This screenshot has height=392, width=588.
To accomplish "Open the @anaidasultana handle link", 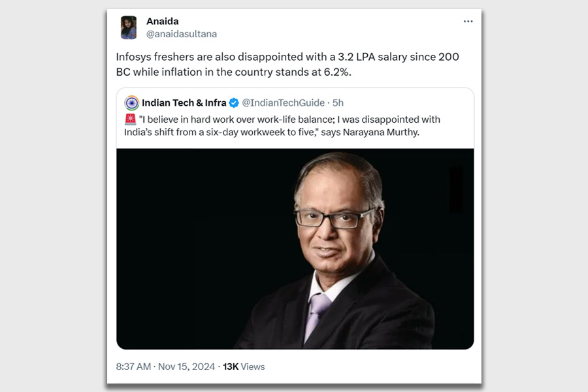I will coord(182,34).
